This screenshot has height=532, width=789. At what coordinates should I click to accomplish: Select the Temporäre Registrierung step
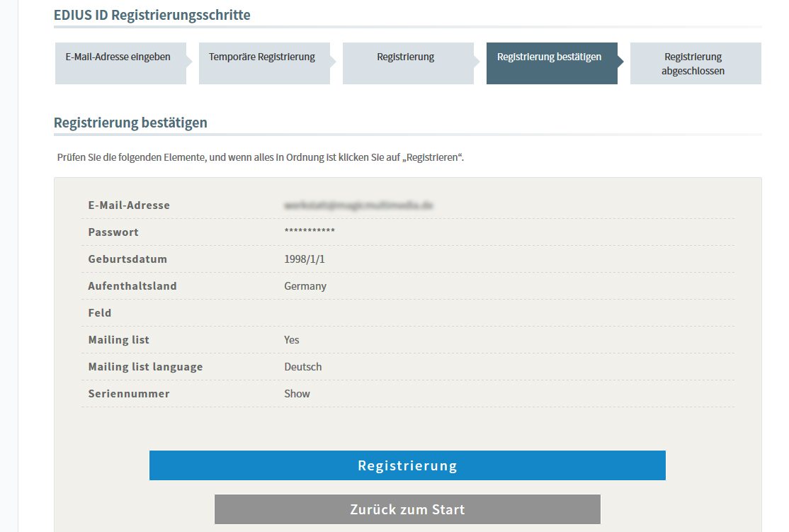(x=262, y=57)
